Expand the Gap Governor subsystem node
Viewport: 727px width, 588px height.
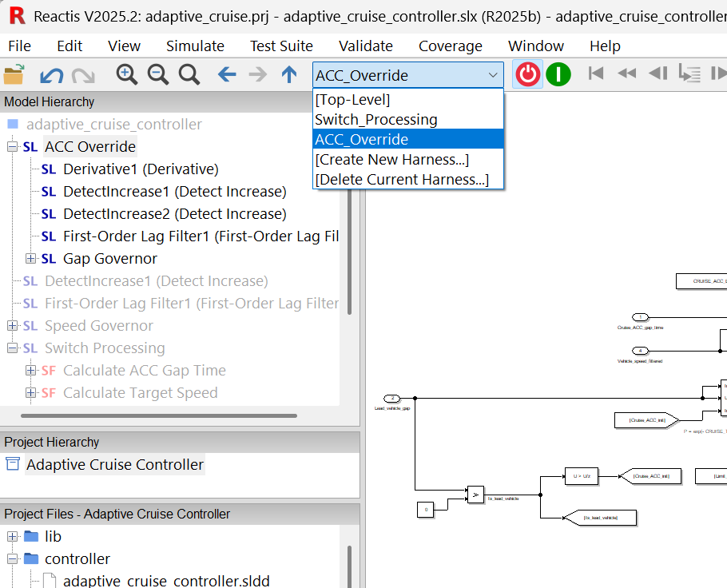pos(30,259)
